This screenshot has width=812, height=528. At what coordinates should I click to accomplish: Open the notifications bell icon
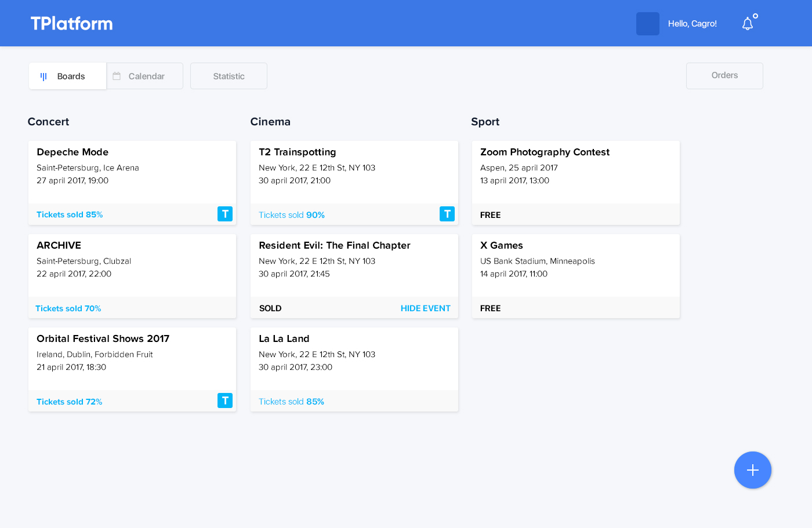click(748, 23)
